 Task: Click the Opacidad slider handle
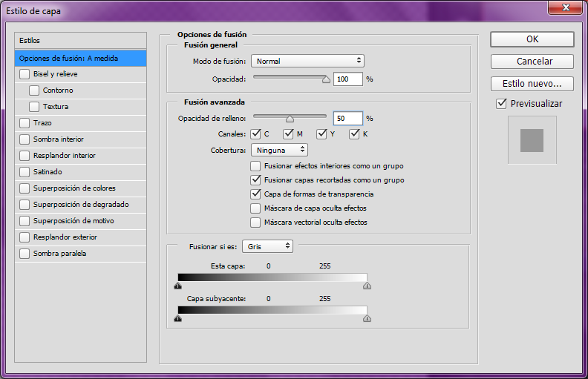(x=326, y=79)
